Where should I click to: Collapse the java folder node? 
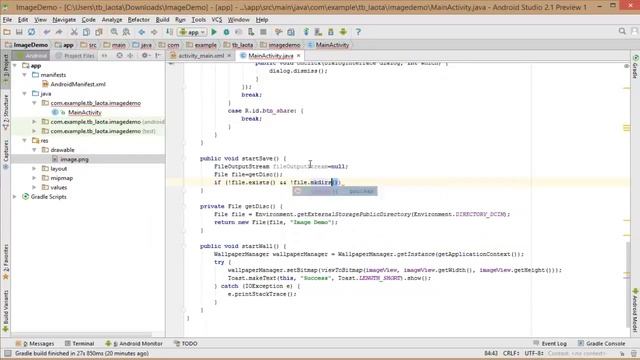[24, 93]
